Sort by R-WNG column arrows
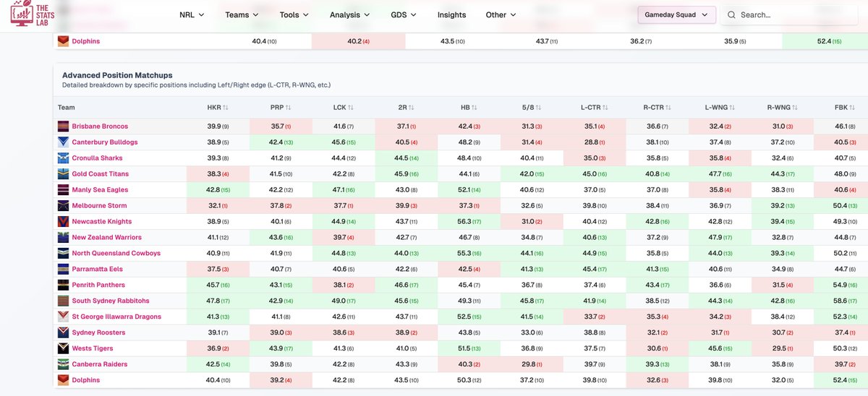The width and height of the screenshot is (868, 396). [796, 108]
